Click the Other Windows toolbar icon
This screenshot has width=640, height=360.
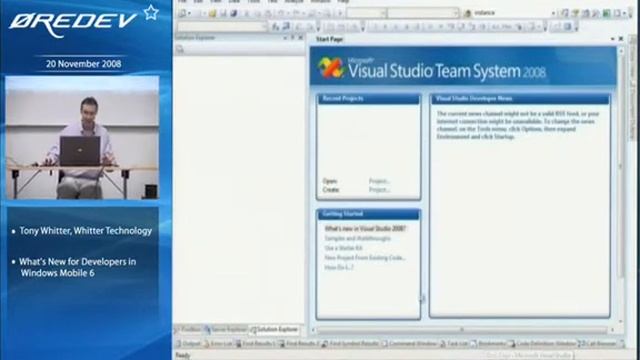coord(617,13)
